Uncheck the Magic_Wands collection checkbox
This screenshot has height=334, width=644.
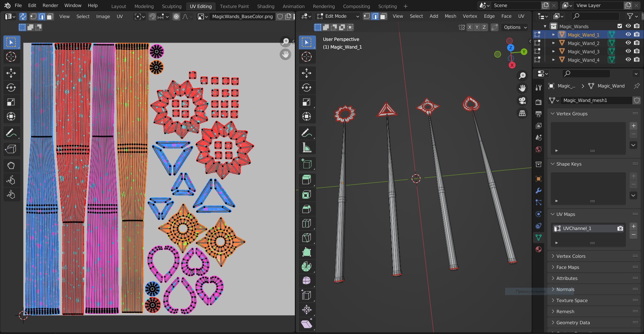point(620,26)
